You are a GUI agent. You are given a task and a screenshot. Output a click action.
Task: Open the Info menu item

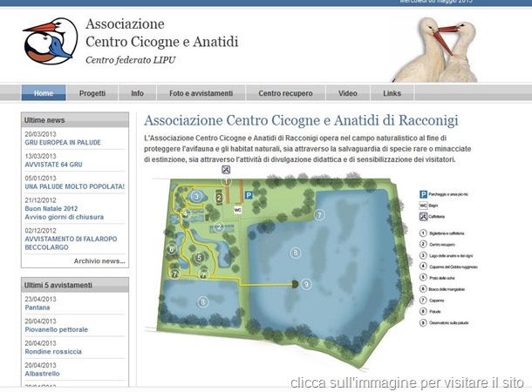pyautogui.click(x=138, y=93)
